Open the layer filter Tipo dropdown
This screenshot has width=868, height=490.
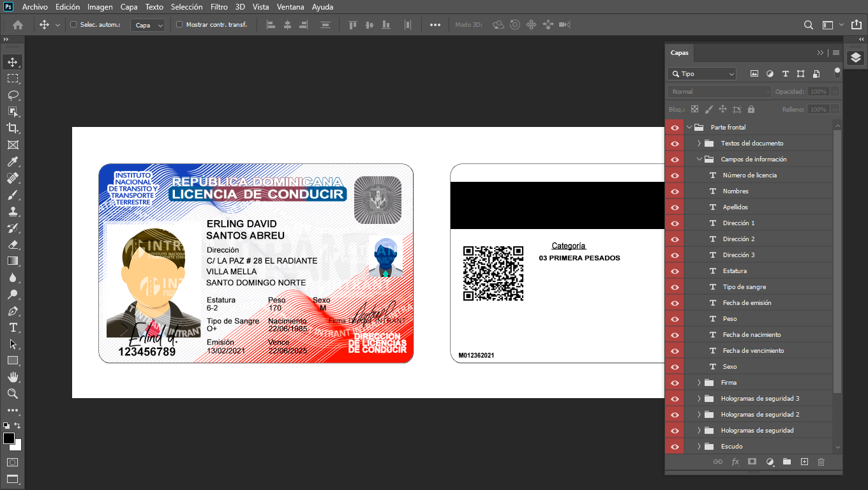click(702, 74)
